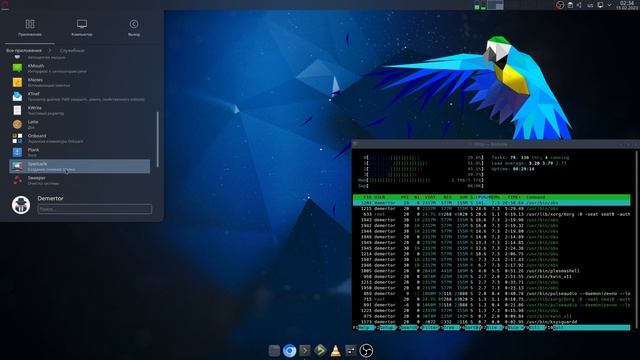
Task: Open system settings sliders dock icon
Action: [x=351, y=351]
